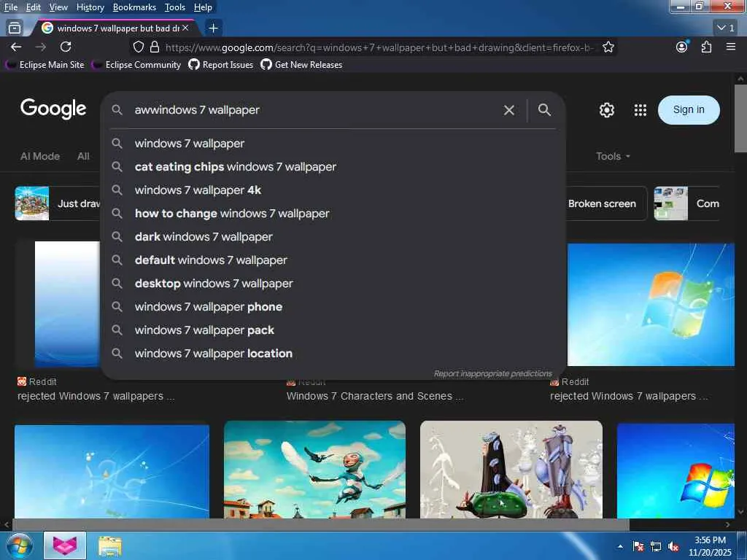Click the network tray icon
747x560 pixels.
[x=656, y=547]
